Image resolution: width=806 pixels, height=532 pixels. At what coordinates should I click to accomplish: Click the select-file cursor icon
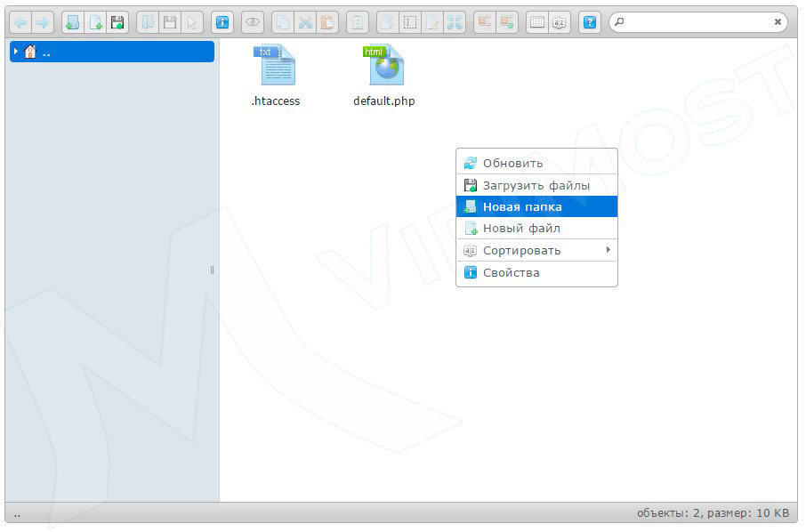coord(192,22)
